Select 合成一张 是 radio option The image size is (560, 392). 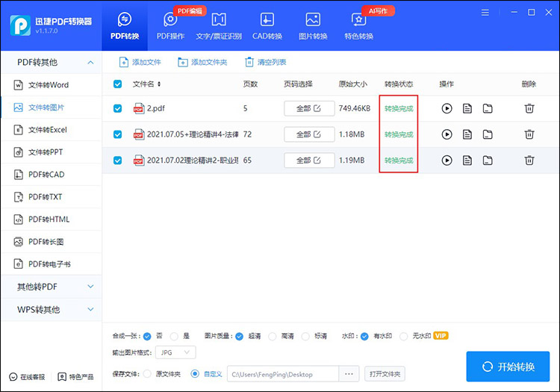[x=174, y=336]
